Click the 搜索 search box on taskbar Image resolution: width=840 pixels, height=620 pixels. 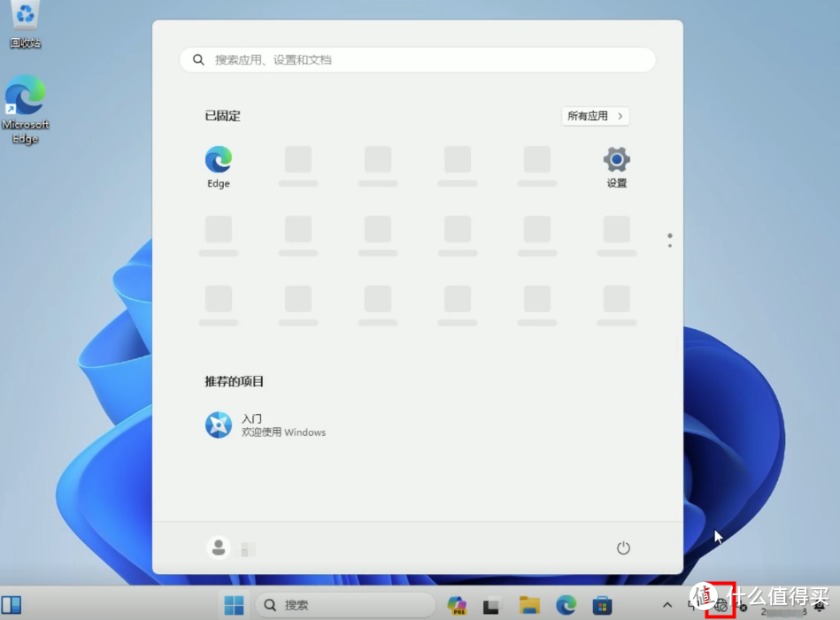point(345,605)
